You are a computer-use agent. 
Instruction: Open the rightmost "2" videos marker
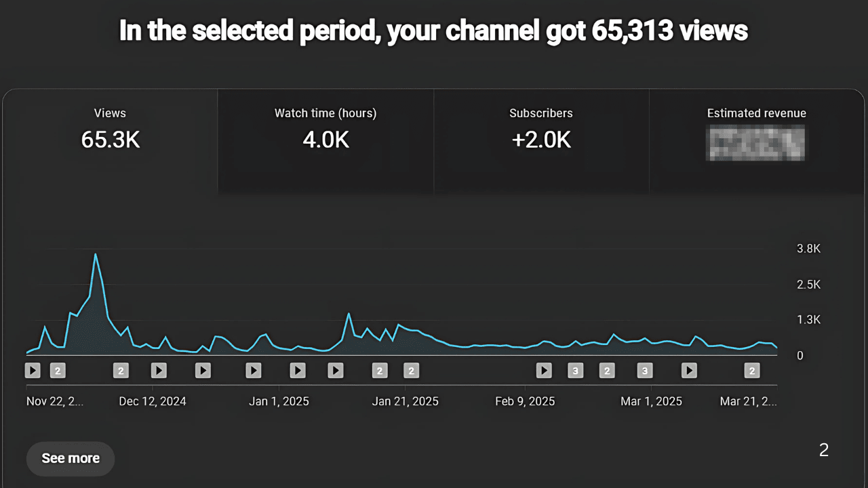[x=751, y=371]
